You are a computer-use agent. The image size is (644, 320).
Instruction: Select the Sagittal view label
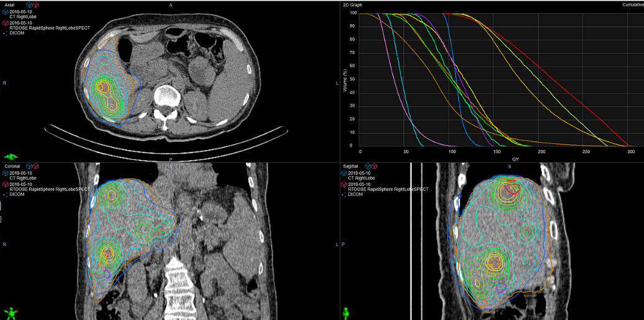350,166
